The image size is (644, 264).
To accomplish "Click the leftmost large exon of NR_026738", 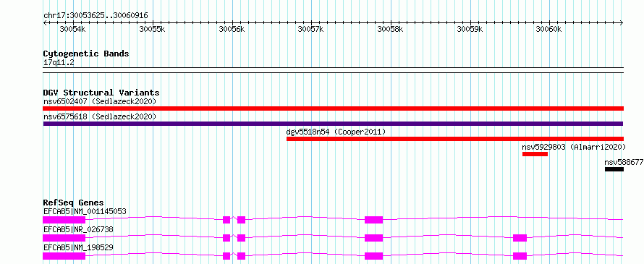I will (64, 238).
